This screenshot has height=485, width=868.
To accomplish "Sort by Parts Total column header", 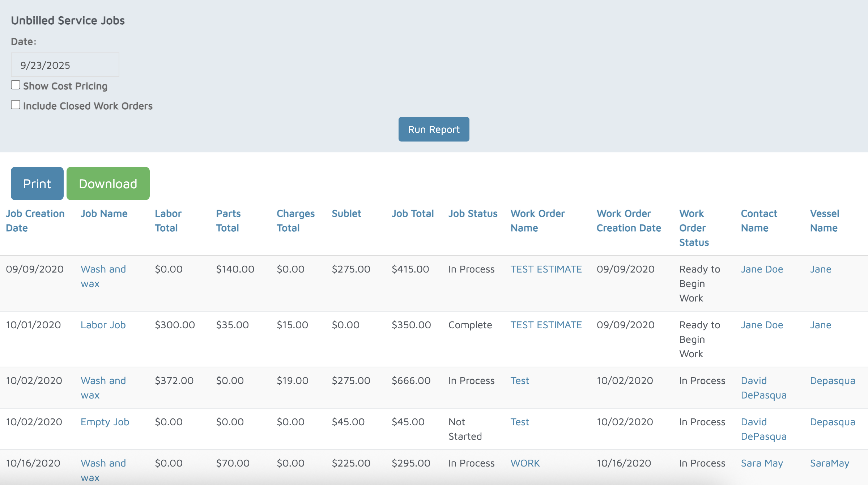I will pos(228,220).
